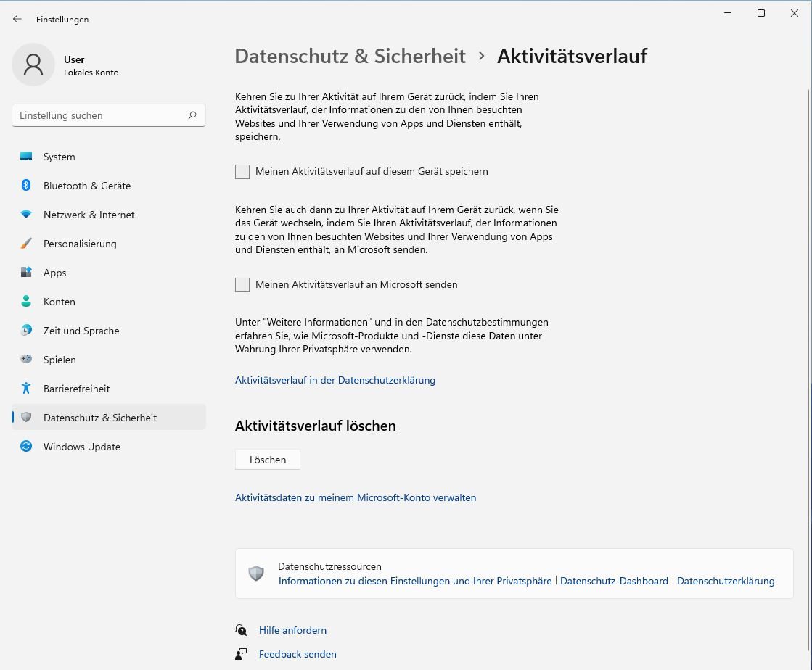
Task: Enable saving activity history on this device
Action: (242, 172)
